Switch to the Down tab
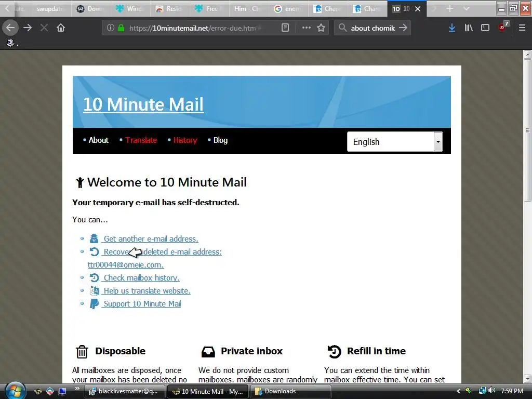 click(90, 8)
